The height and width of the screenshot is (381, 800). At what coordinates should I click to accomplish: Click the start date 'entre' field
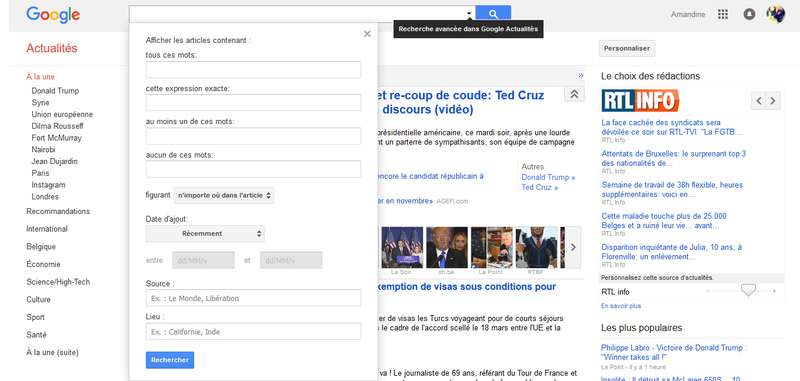[204, 260]
